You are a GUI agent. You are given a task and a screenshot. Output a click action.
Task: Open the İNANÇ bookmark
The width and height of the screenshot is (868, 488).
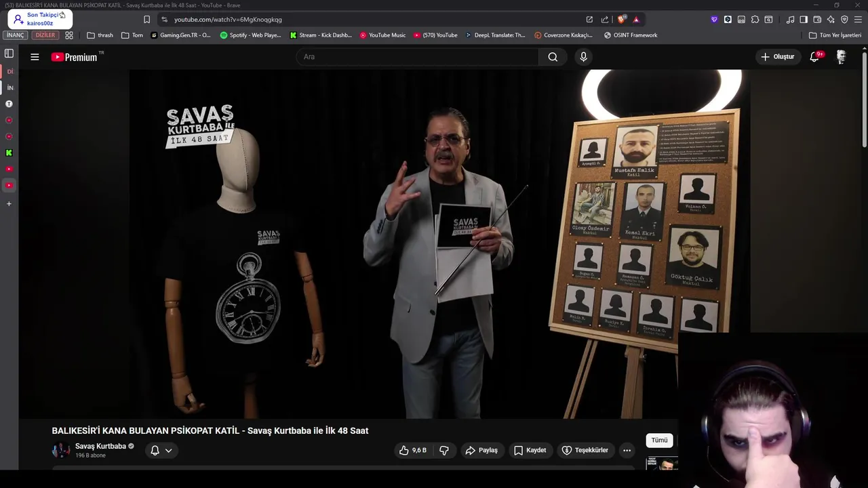click(x=15, y=35)
